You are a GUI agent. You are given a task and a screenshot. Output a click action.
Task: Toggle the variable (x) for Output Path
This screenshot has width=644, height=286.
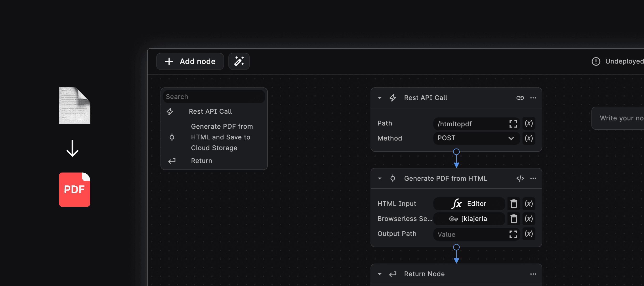pyautogui.click(x=529, y=234)
